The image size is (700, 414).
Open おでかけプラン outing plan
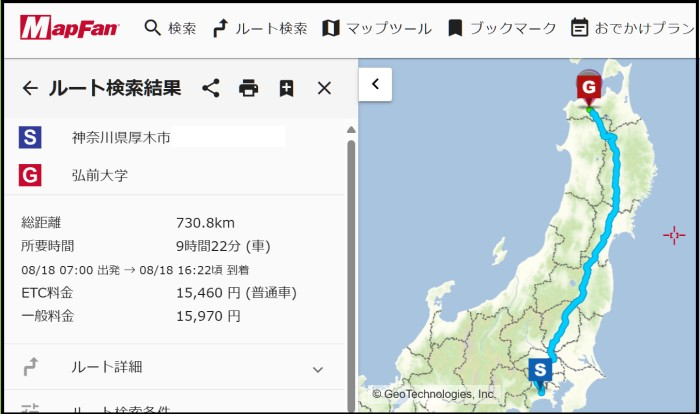632,28
